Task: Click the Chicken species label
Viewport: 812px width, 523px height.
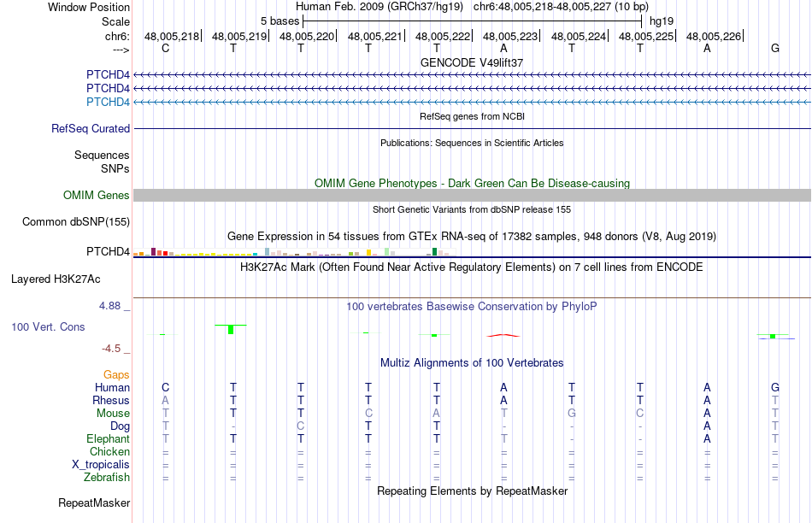Action: coord(109,451)
